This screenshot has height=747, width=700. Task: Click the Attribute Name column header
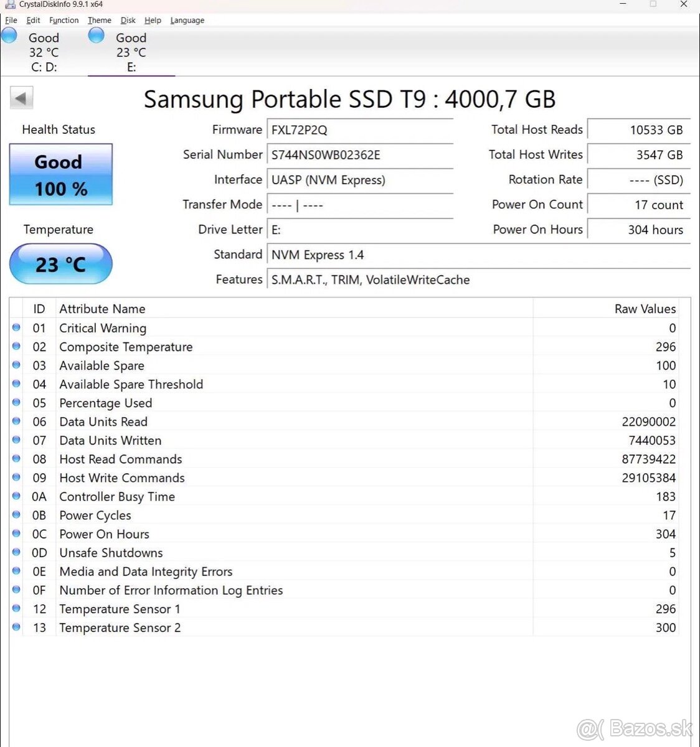pyautogui.click(x=294, y=309)
